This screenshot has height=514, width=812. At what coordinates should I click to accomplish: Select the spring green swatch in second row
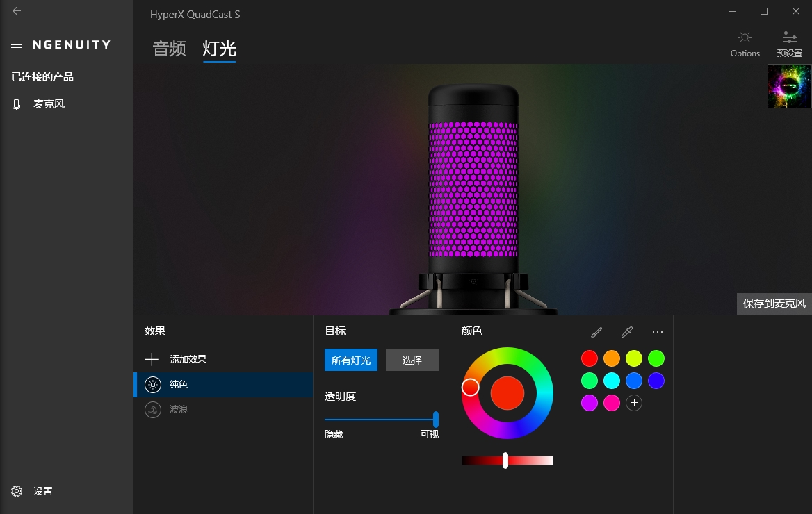point(590,381)
